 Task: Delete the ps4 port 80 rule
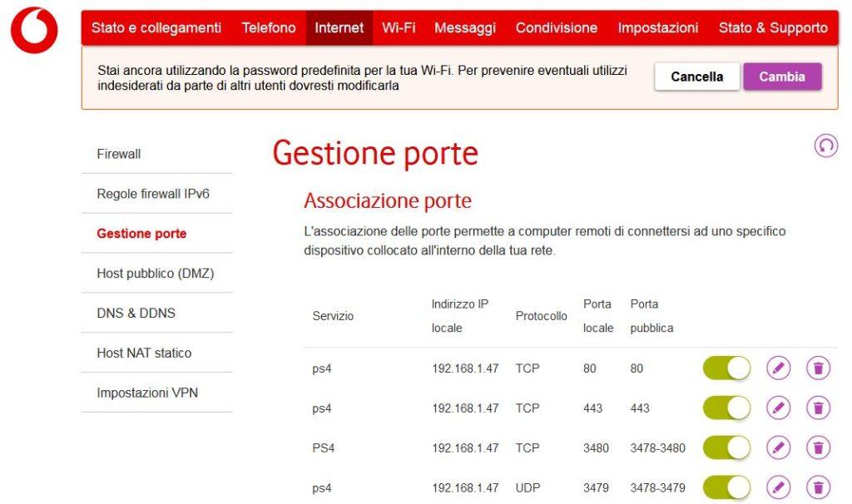coord(816,368)
